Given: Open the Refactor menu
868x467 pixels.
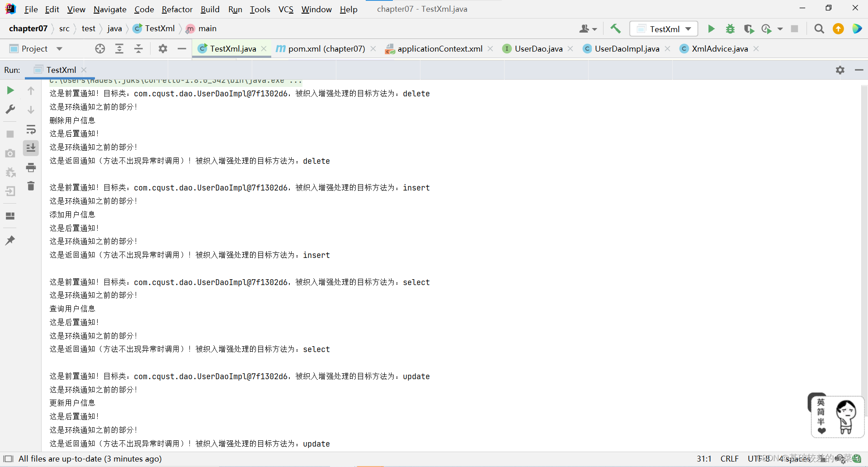Looking at the screenshot, I should point(177,9).
